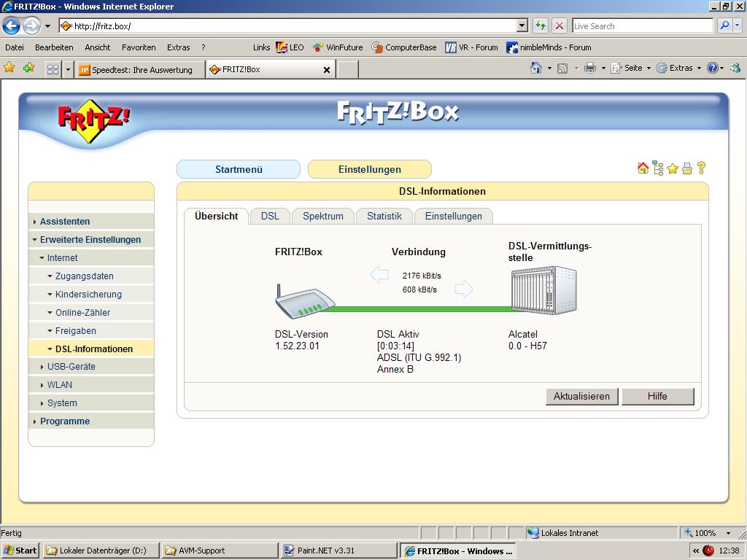
Task: Open Kindersicherung in sidebar
Action: (x=91, y=295)
